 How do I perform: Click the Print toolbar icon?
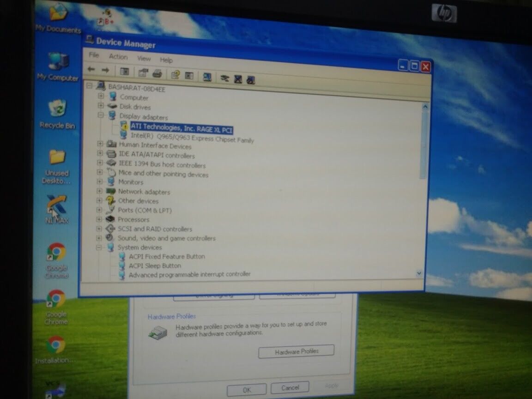pyautogui.click(x=157, y=73)
